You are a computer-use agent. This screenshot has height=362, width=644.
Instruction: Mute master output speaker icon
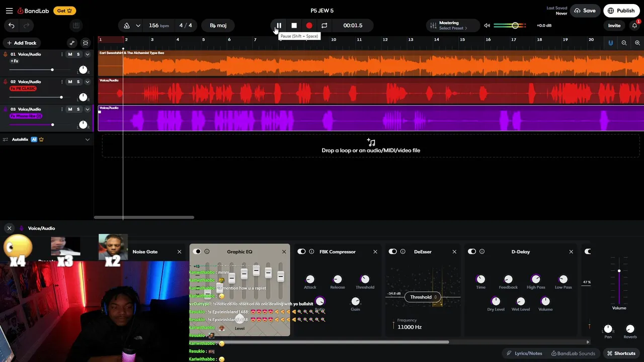[487, 26]
